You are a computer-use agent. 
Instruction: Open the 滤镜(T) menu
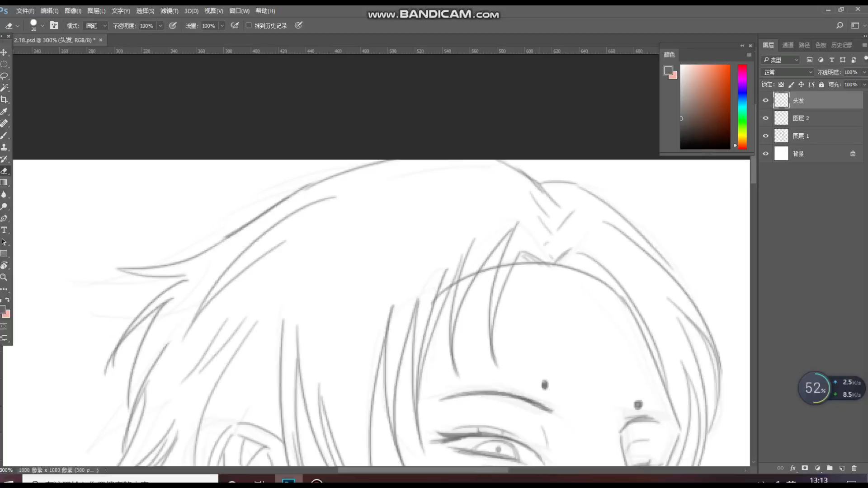pyautogui.click(x=169, y=11)
